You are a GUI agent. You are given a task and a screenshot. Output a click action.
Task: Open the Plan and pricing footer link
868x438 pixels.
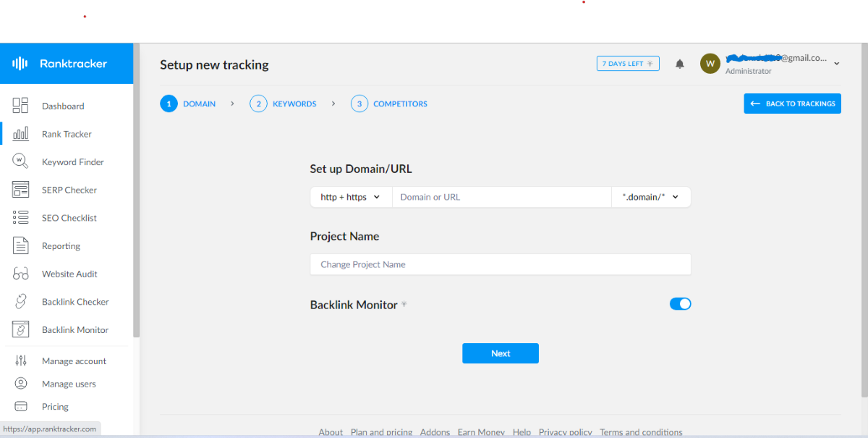pyautogui.click(x=381, y=432)
